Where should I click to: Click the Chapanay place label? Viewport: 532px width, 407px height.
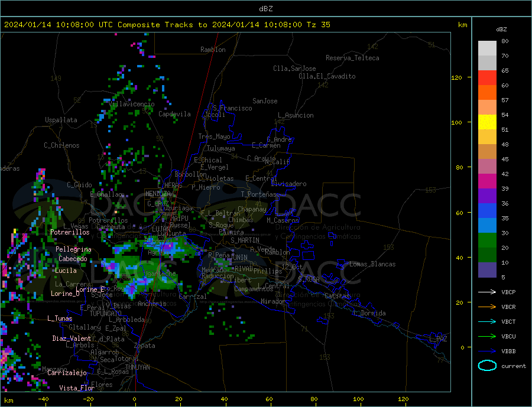click(x=252, y=209)
